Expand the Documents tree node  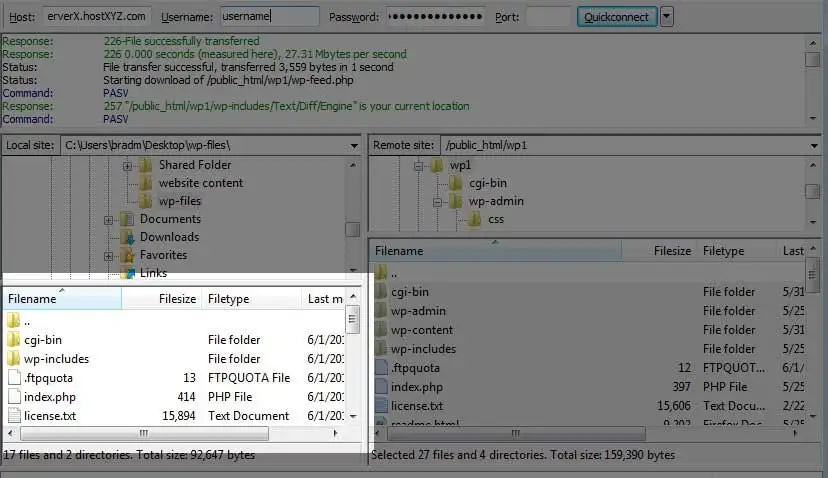[108, 220]
